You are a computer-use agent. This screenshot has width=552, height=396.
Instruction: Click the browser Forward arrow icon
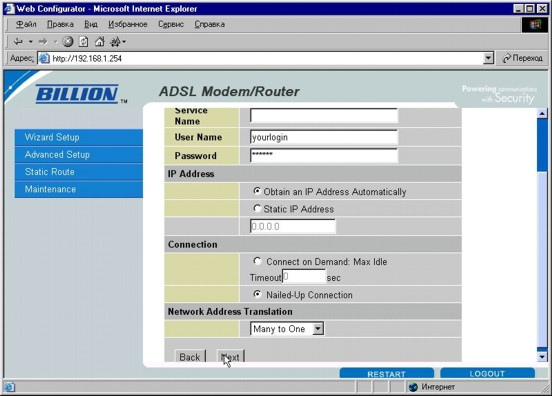(x=43, y=42)
